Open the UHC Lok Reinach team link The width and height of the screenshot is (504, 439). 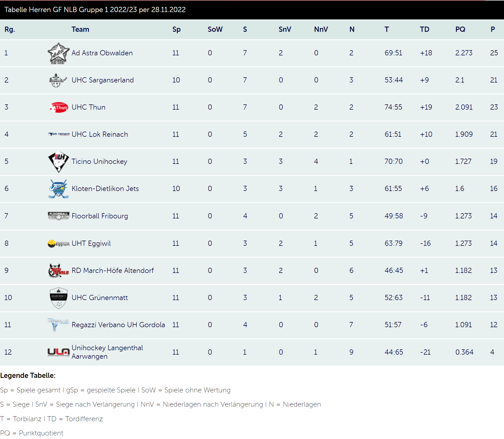(x=100, y=134)
